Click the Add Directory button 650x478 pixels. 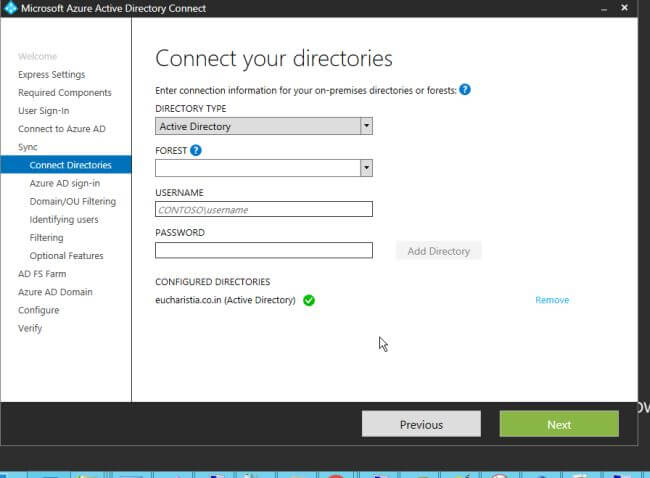[439, 251]
